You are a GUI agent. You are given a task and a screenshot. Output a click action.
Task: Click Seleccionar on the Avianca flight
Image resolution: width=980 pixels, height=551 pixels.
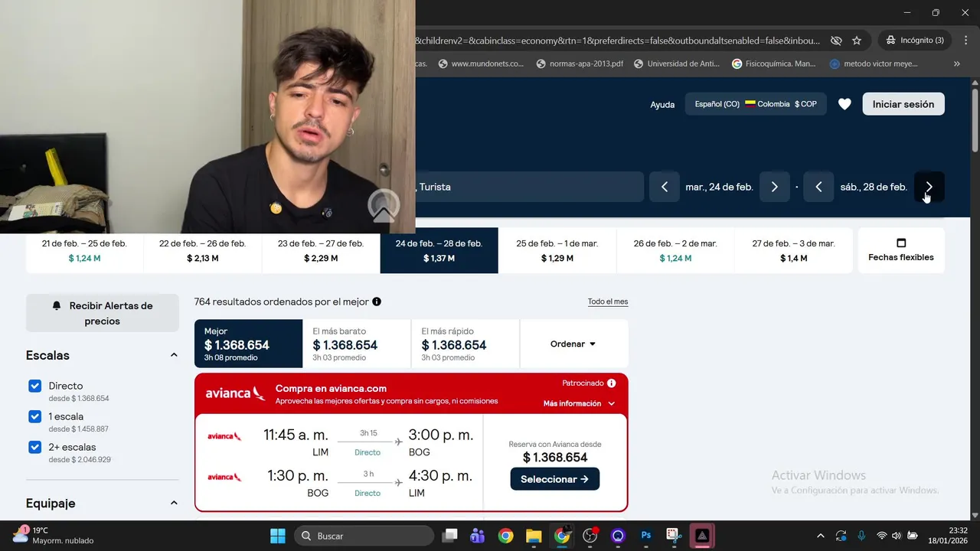(555, 479)
